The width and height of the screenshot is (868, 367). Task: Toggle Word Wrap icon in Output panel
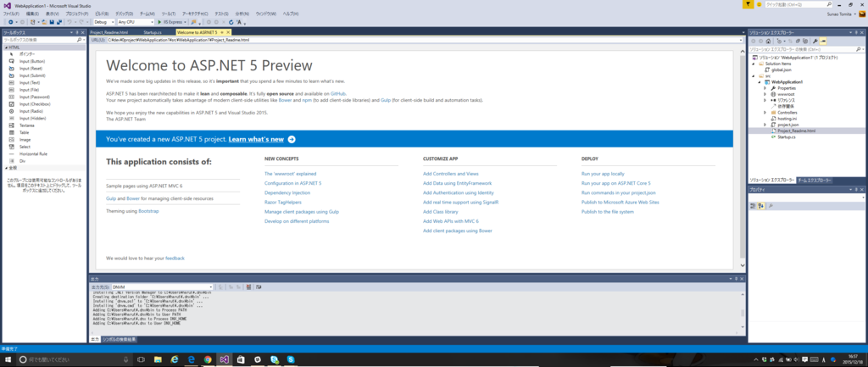[x=259, y=286]
